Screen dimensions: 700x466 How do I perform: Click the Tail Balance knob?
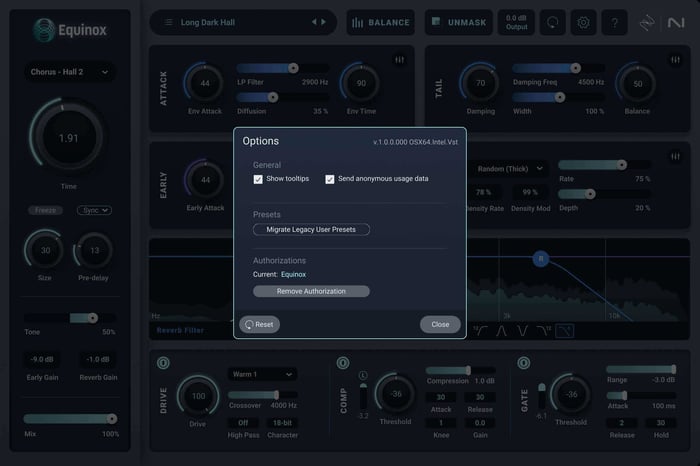click(x=637, y=83)
